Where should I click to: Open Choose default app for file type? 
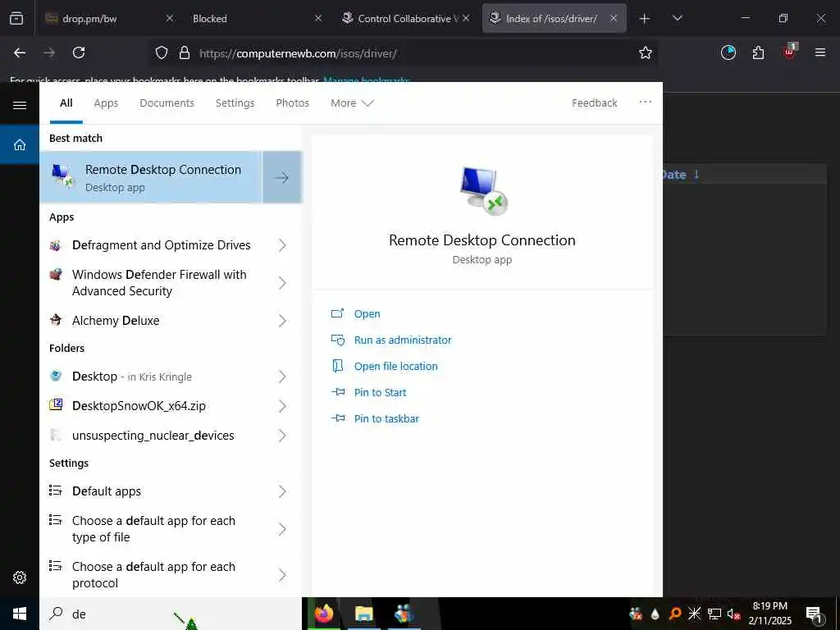[153, 529]
